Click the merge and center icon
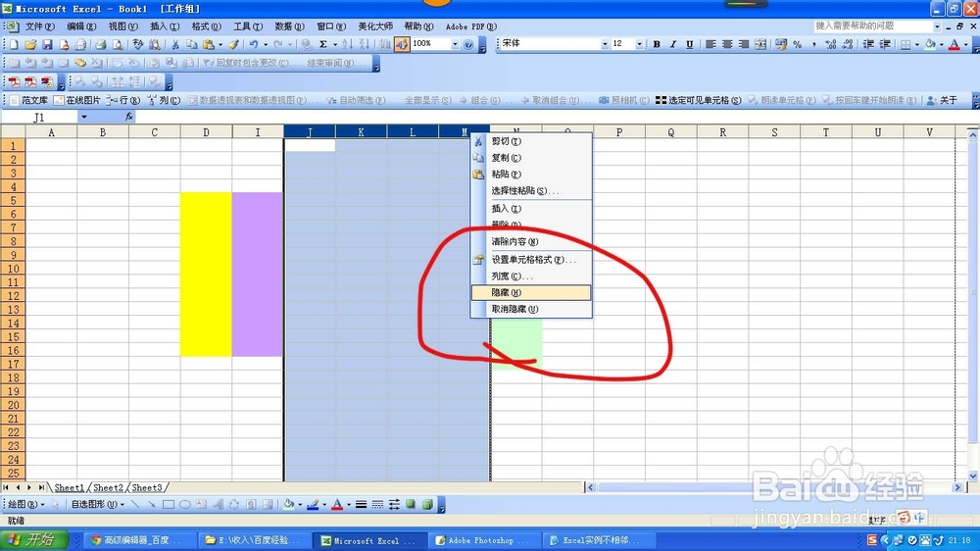 point(760,44)
